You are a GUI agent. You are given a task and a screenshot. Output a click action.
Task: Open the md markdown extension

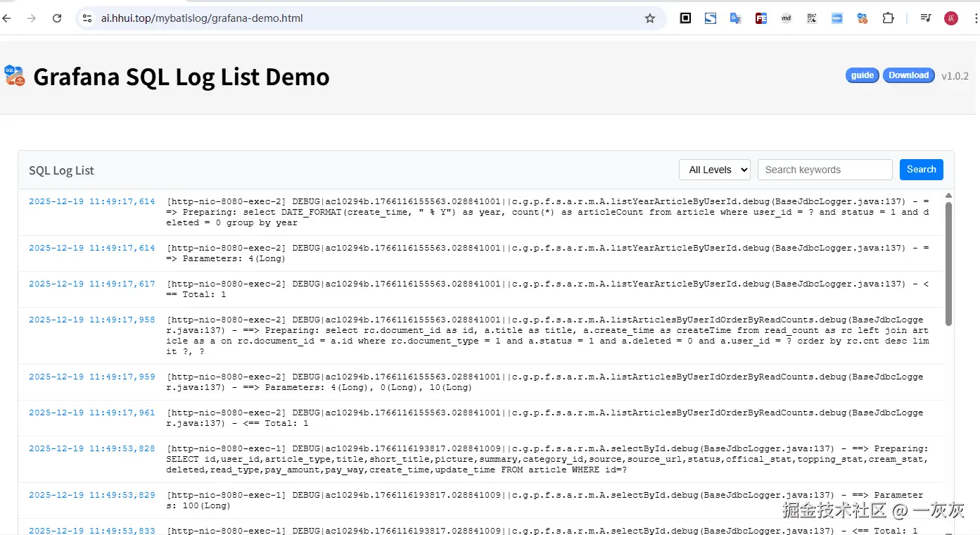tap(787, 18)
